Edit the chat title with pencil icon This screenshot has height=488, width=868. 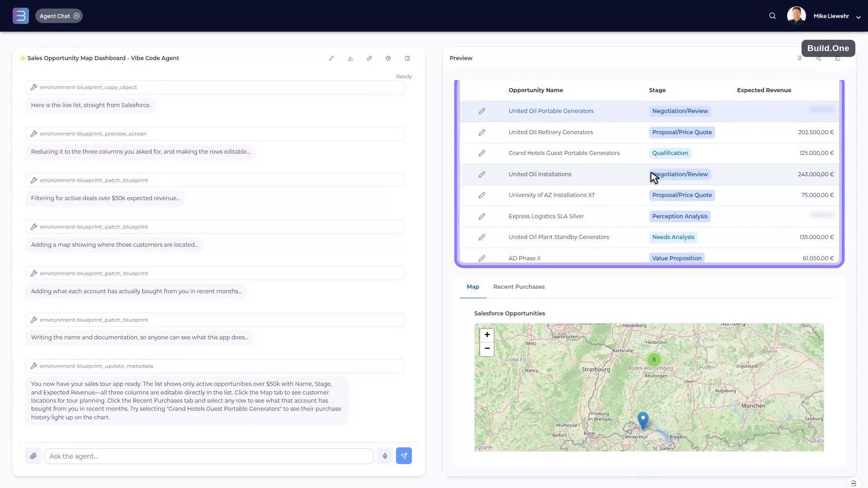coord(331,58)
